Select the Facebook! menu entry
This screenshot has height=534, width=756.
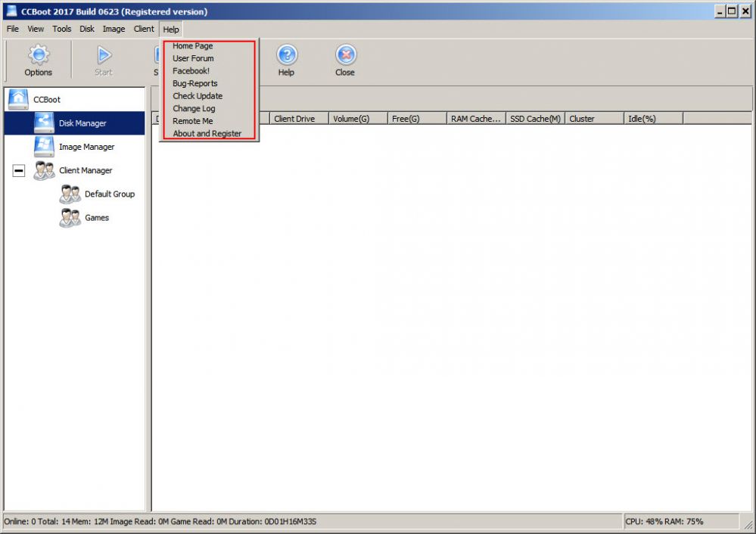click(191, 71)
